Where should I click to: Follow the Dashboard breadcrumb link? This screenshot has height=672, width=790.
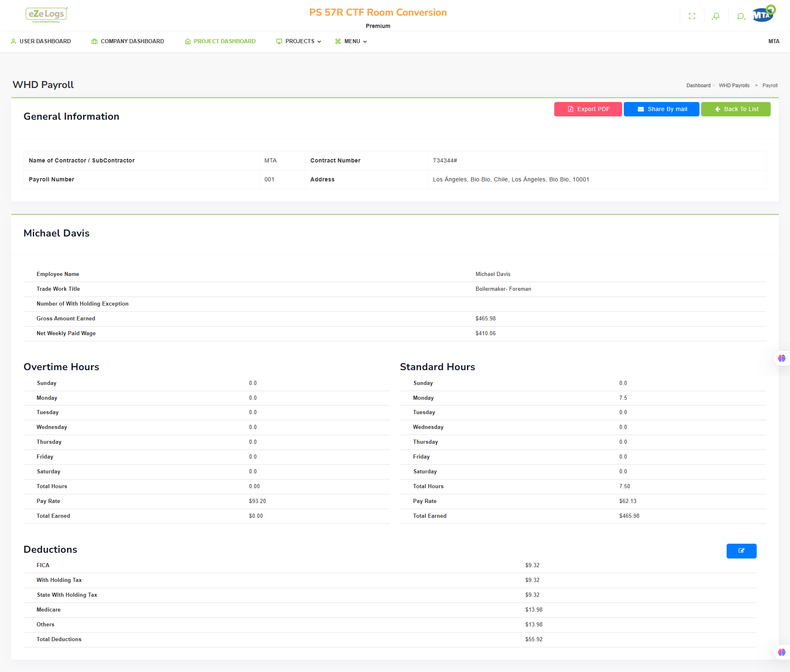698,86
